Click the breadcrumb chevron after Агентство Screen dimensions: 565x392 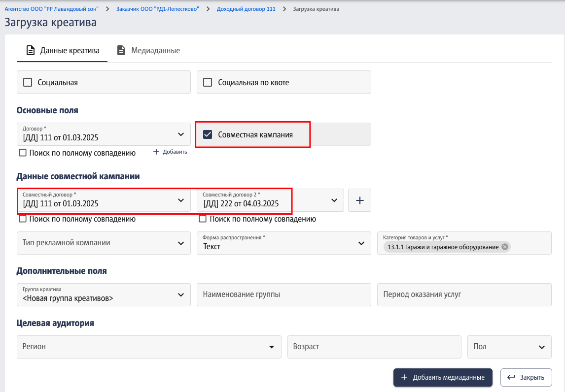[107, 9]
